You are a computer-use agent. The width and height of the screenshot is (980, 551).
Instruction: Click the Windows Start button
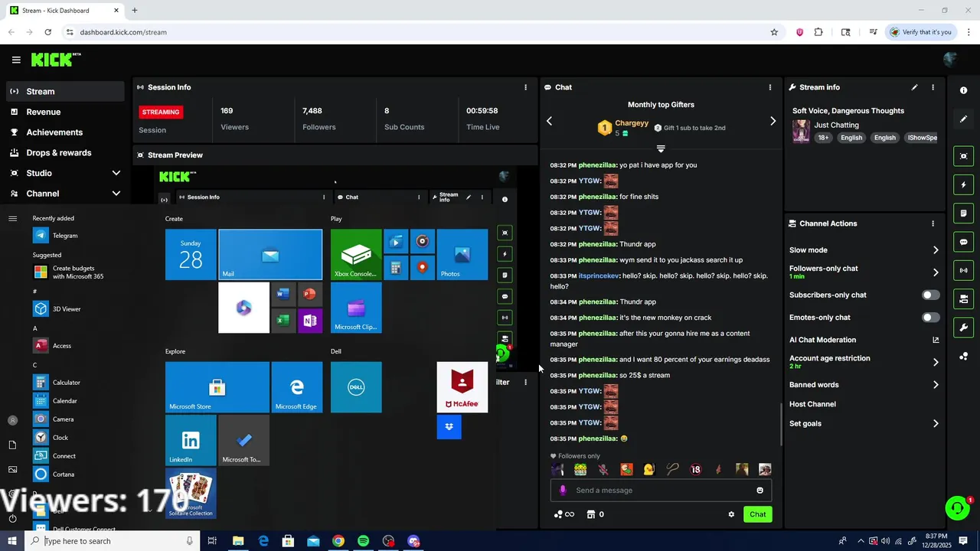[x=12, y=541]
